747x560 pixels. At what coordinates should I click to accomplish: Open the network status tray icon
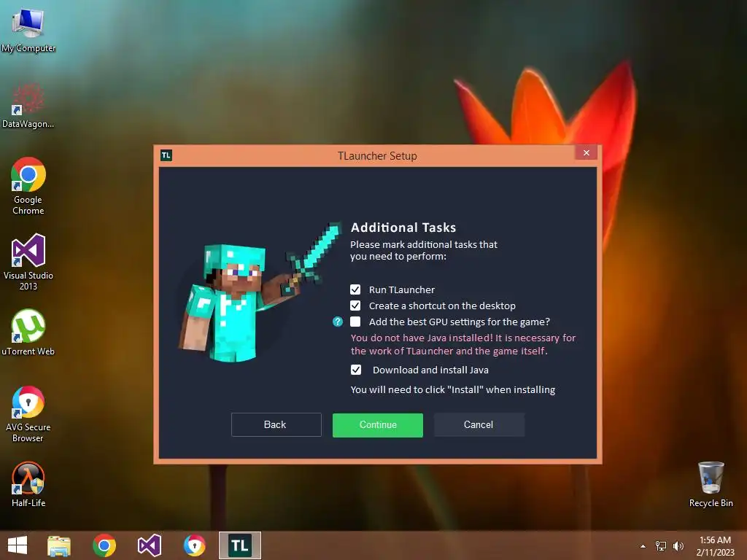[x=661, y=546]
